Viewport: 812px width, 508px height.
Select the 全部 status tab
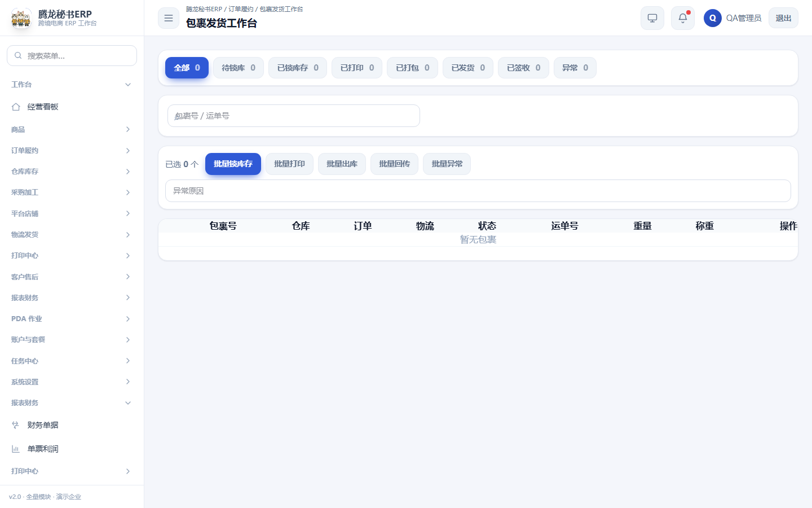[187, 68]
